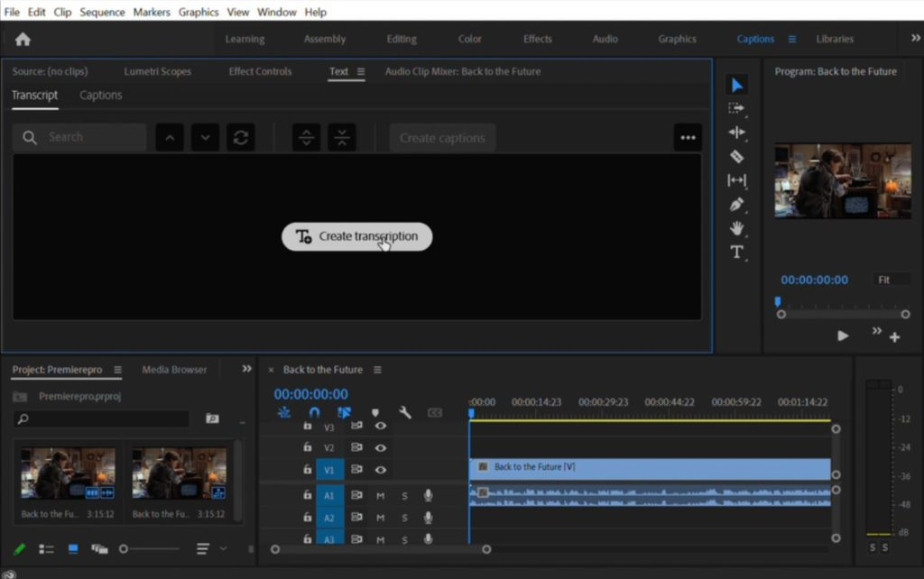Toggle V1 track output eye
Image resolution: width=924 pixels, height=579 pixels.
pyautogui.click(x=381, y=470)
